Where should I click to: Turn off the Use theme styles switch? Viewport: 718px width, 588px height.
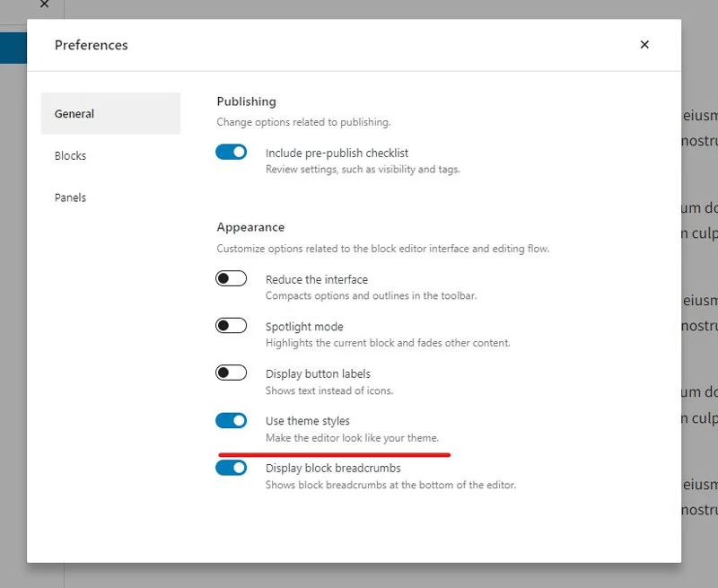pos(232,420)
